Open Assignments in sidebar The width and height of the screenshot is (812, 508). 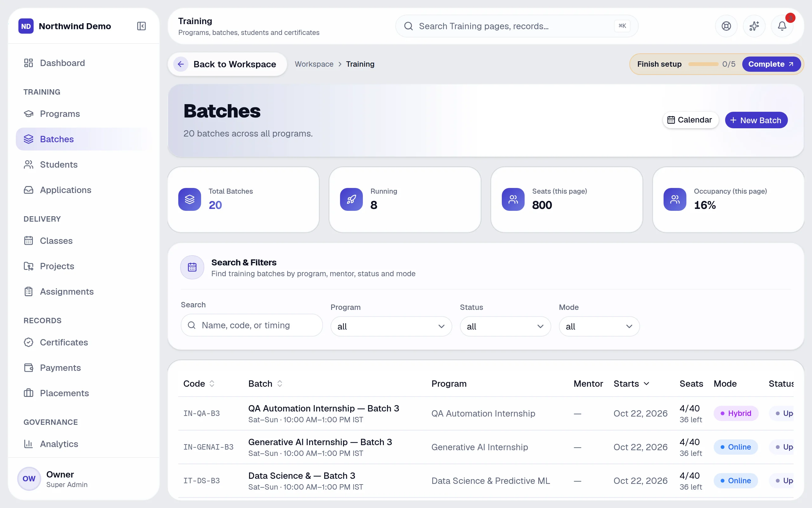tap(83, 291)
